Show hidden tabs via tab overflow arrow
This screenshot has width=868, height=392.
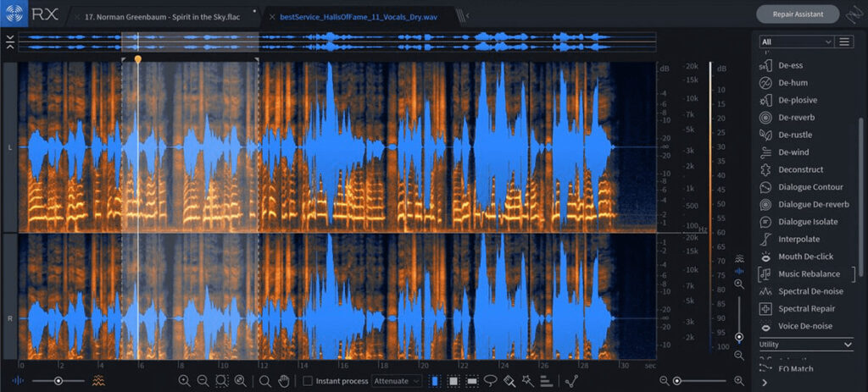click(x=468, y=16)
